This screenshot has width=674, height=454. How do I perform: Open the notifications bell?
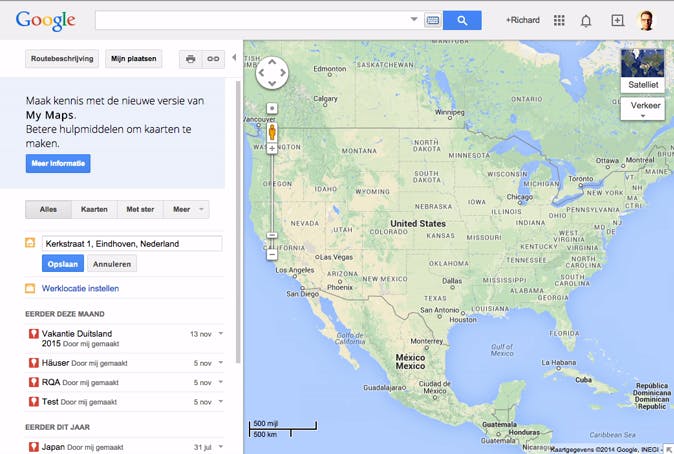click(586, 20)
